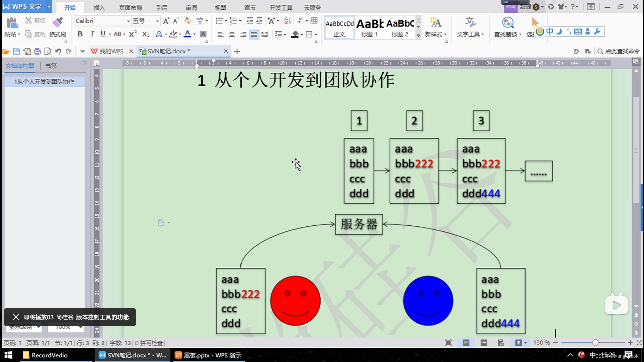644x362 pixels.
Task: Clear text formatting with the eraser icon
Action: click(187, 20)
